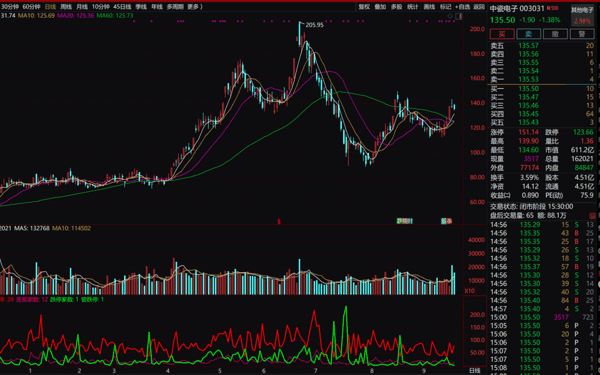Select the 年线 yearly chart tab
Screen dimensions: 600x375
tap(157, 7)
